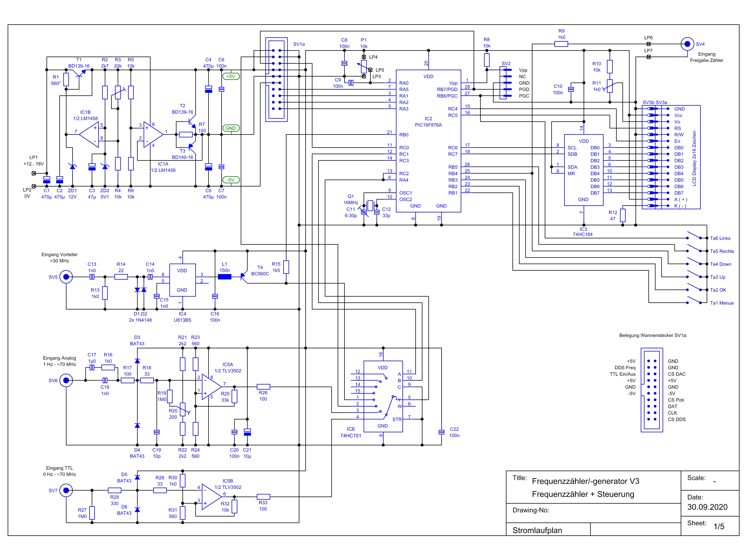Click the 'D1,D2 2x 1N4148' label
747x560 pixels.
click(140, 317)
